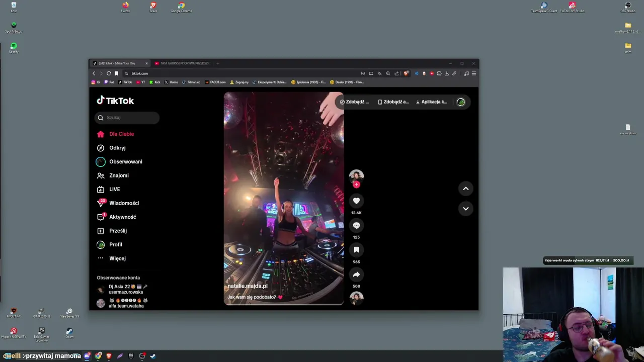Select the Spotify desktop icon
This screenshot has height=362, width=644.
click(14, 48)
